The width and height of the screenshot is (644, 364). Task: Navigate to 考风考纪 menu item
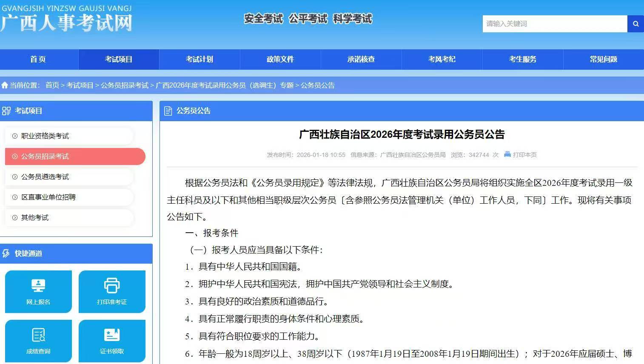442,59
